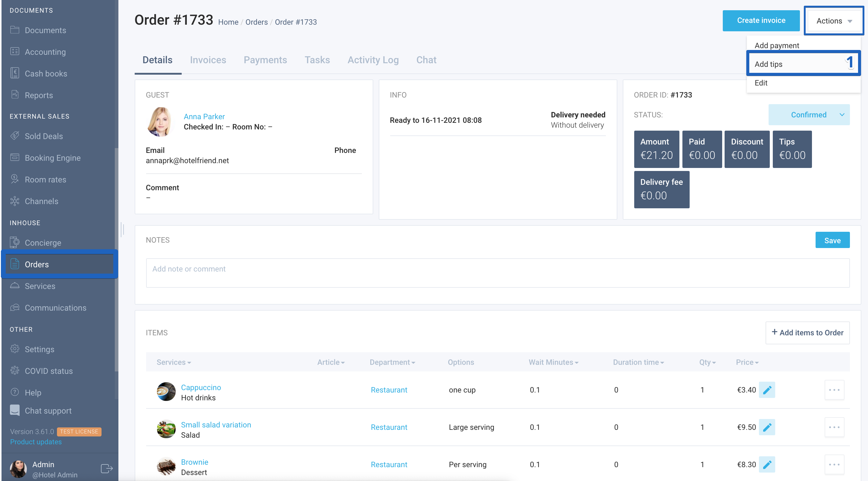Click the Brownie item thumbnail
Image resolution: width=868 pixels, height=481 pixels.
coord(166,466)
